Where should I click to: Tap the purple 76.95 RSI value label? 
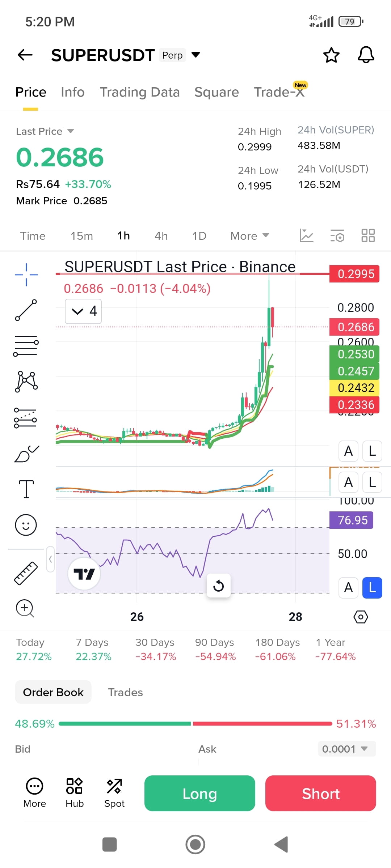pos(352,520)
